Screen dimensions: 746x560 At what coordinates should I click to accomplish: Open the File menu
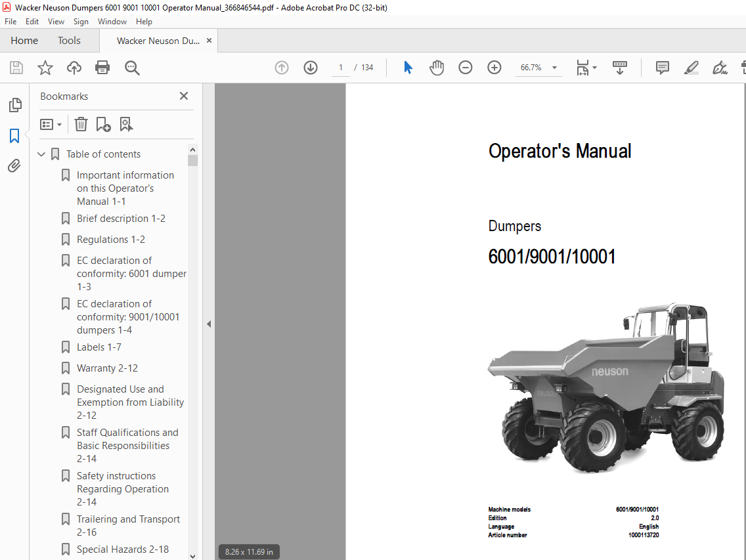(x=11, y=22)
